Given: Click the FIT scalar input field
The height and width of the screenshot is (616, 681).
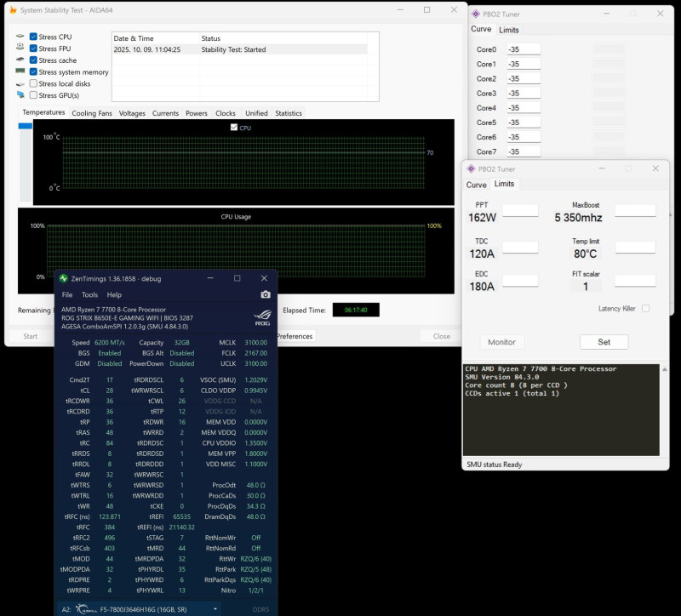Looking at the screenshot, I should pos(635,280).
